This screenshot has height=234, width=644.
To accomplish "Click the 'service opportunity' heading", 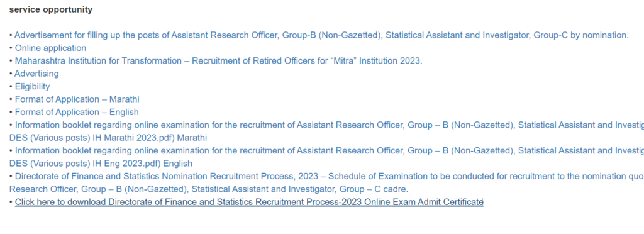I will (51, 9).
